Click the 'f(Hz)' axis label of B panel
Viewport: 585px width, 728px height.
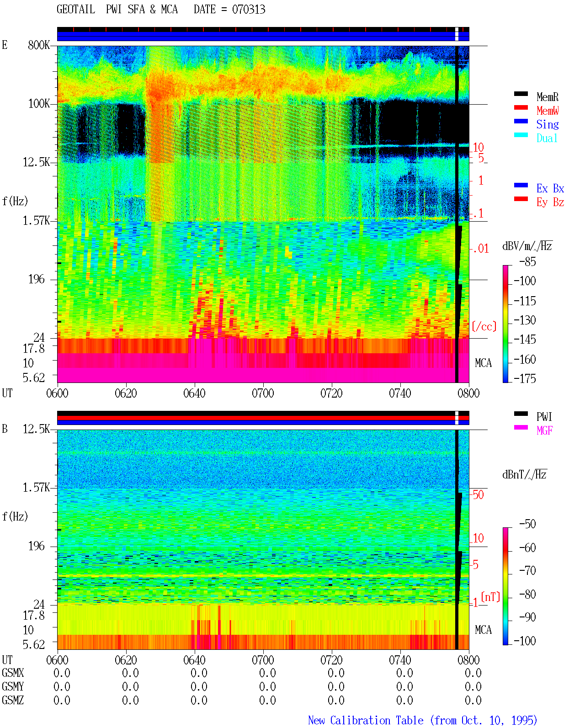(x=15, y=516)
